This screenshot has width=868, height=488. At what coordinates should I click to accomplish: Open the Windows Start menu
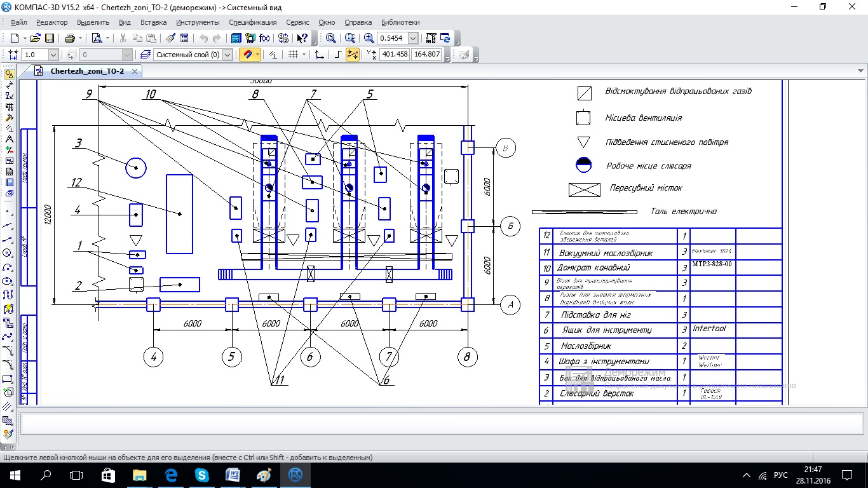[x=15, y=475]
